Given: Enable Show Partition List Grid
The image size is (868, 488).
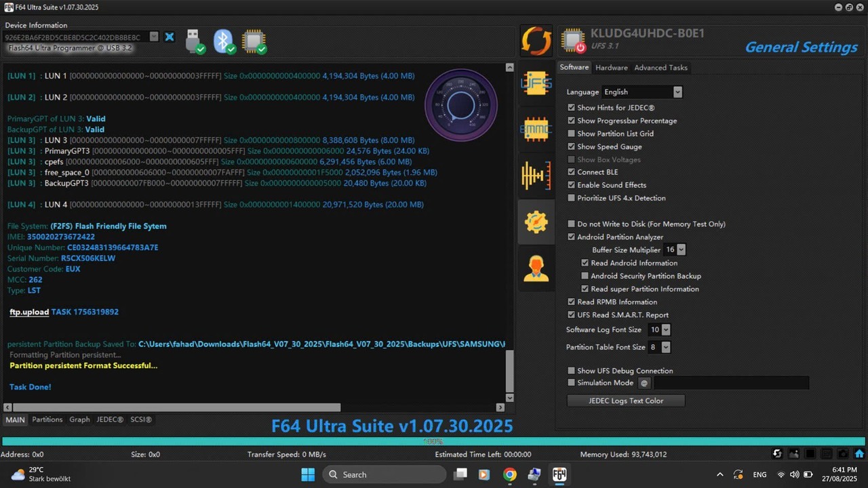Looking at the screenshot, I should 572,134.
